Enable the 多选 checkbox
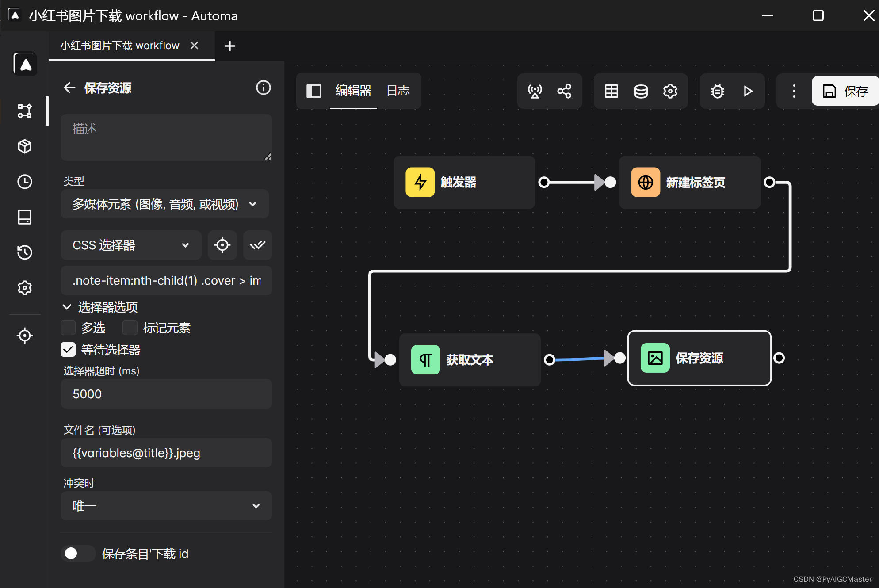The height and width of the screenshot is (588, 879). [68, 328]
